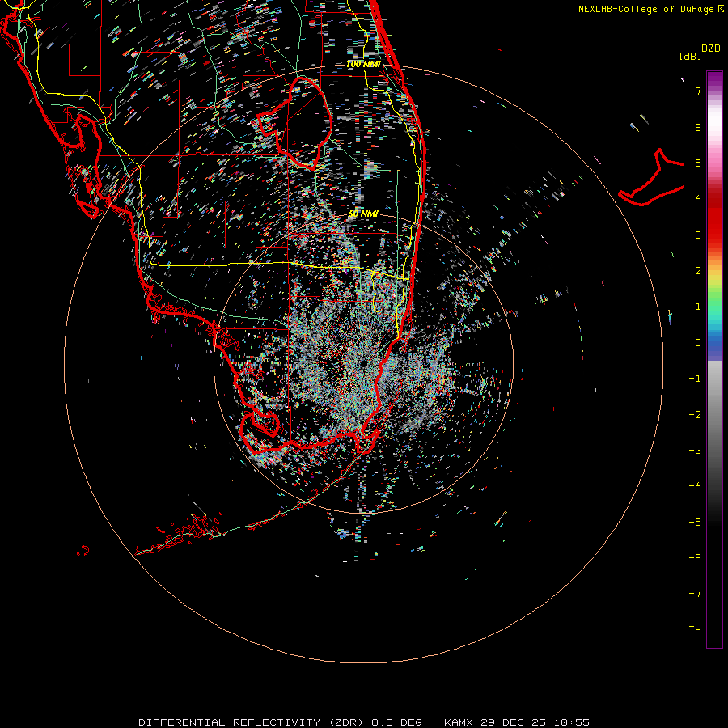Click the DZD product label above the scale
The height and width of the screenshot is (728, 728).
pos(711,49)
